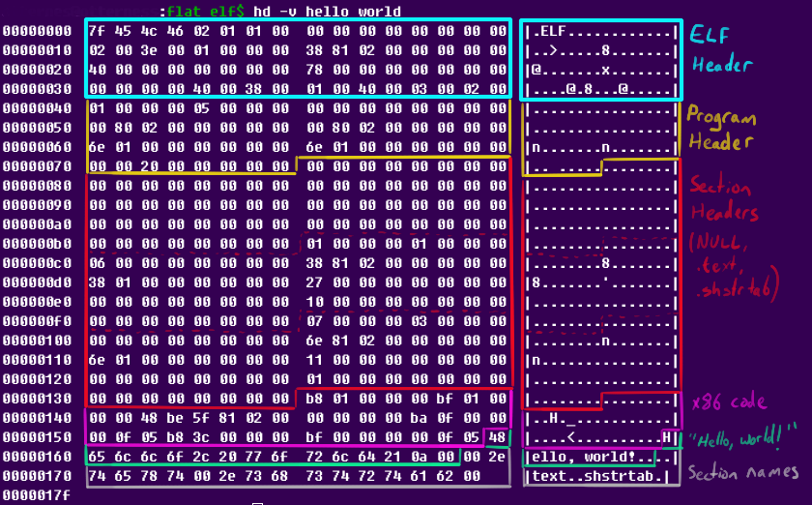Click offset 00000040 in the address column
The height and width of the screenshot is (505, 812).
[37, 108]
